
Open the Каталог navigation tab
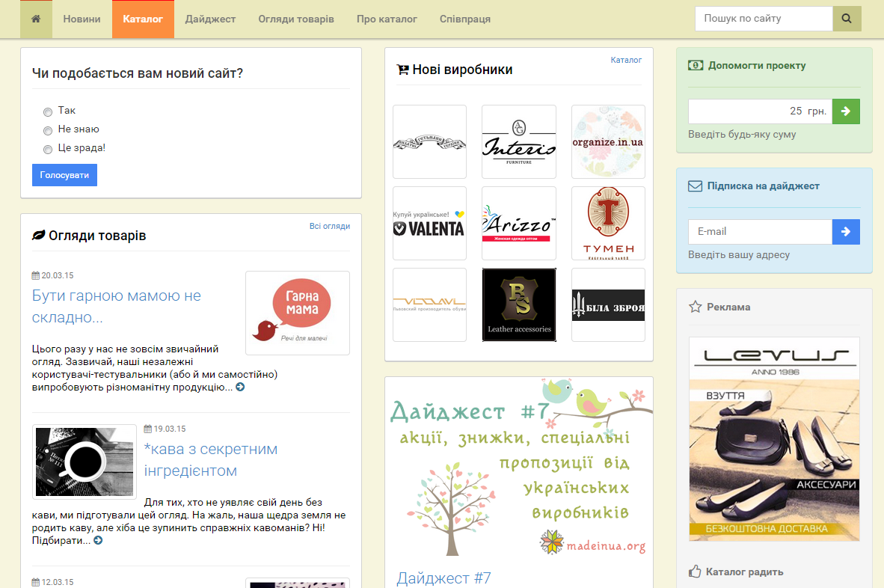click(143, 19)
